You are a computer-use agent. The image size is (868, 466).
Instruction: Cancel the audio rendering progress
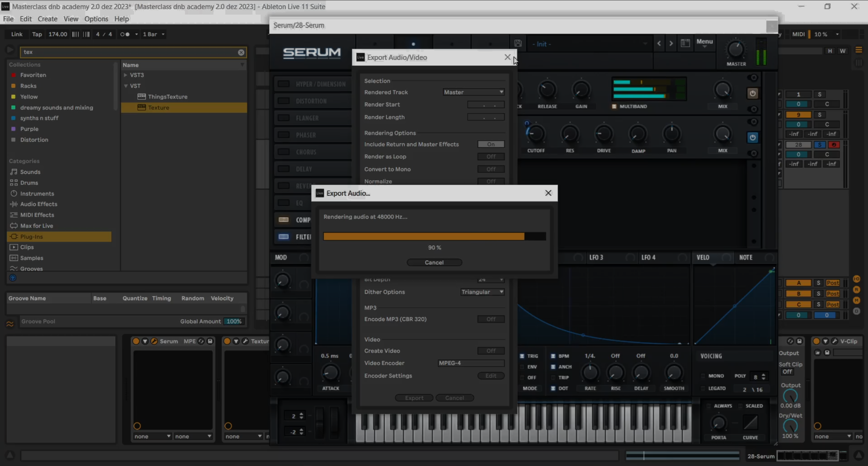tap(434, 262)
